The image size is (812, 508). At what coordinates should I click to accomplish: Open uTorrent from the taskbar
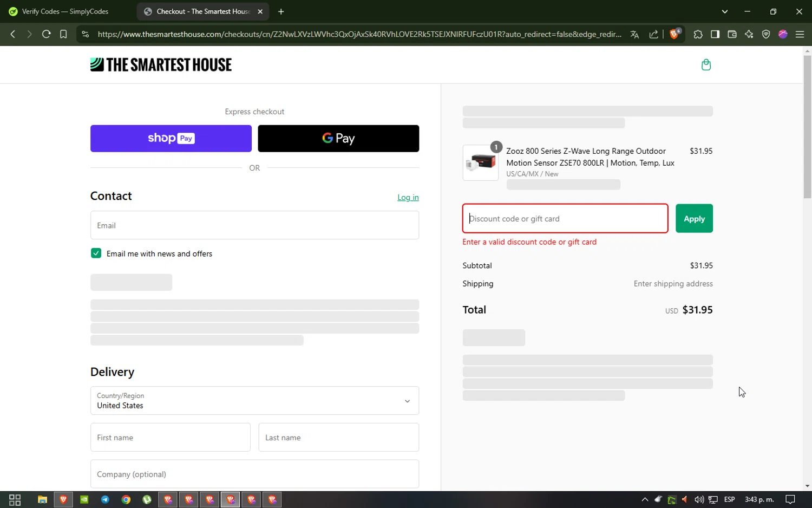[x=147, y=500]
